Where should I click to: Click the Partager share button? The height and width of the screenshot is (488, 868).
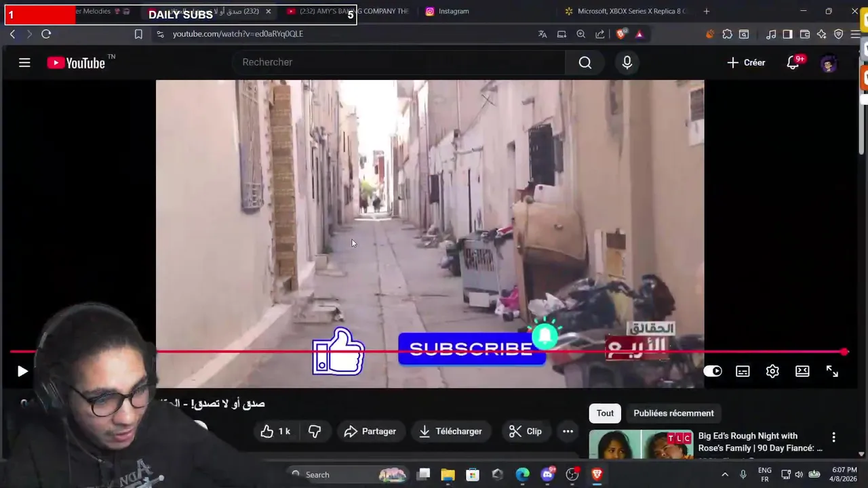coord(370,431)
